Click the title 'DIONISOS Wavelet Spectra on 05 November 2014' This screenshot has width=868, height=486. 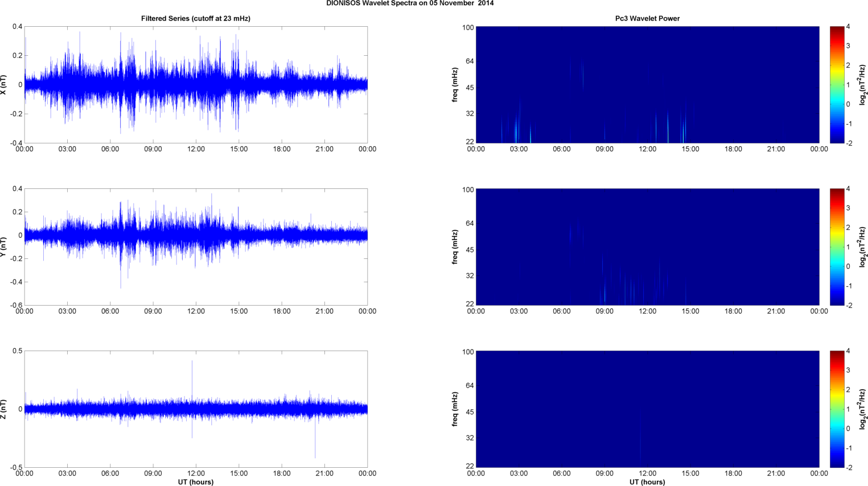pos(410,3)
